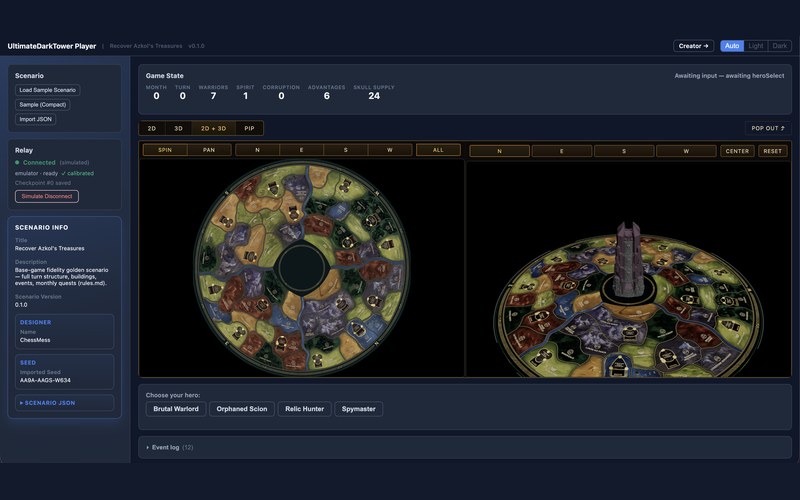Rotate the 3D view to E
Viewport: 800px width, 500px height.
click(562, 151)
